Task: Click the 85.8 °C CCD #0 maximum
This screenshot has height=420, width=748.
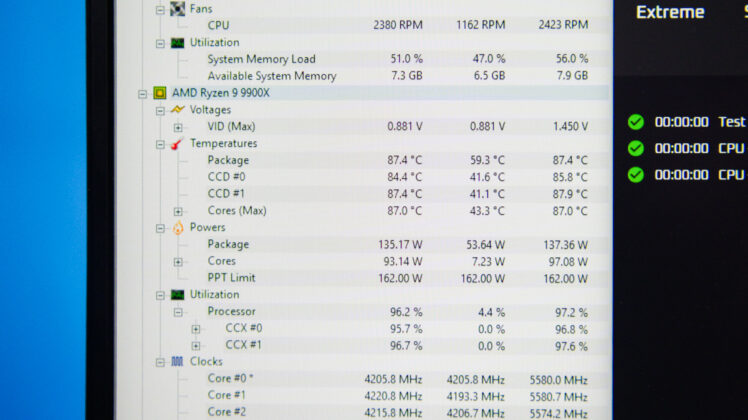Action: click(570, 177)
